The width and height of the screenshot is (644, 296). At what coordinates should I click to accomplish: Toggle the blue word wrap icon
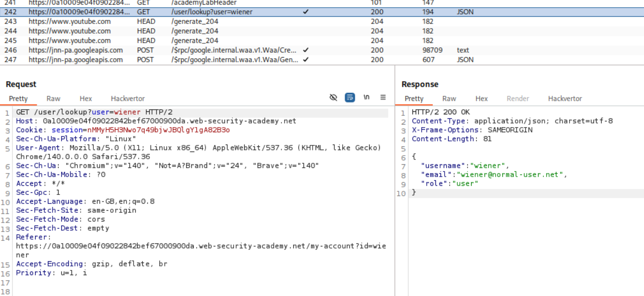pyautogui.click(x=350, y=97)
